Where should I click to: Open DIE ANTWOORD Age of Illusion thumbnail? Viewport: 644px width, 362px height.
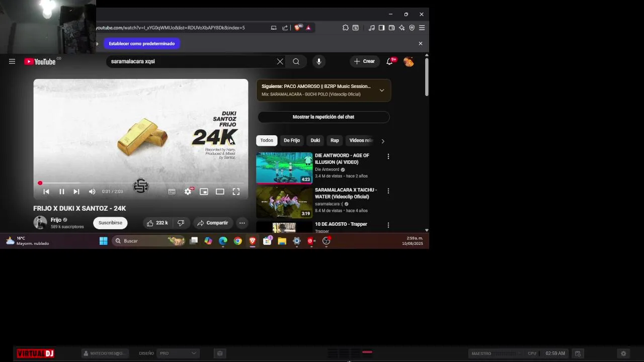click(x=284, y=168)
